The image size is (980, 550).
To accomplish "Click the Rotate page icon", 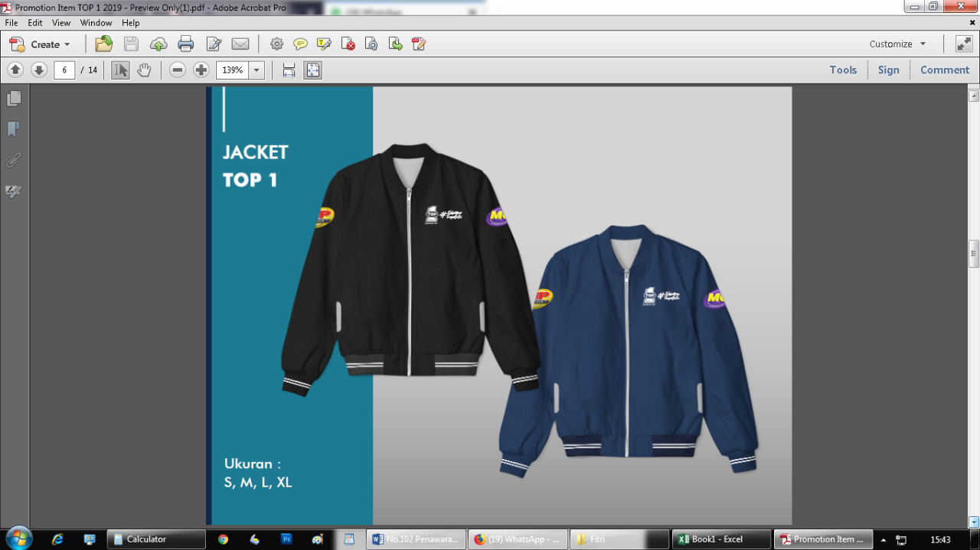I will click(371, 44).
